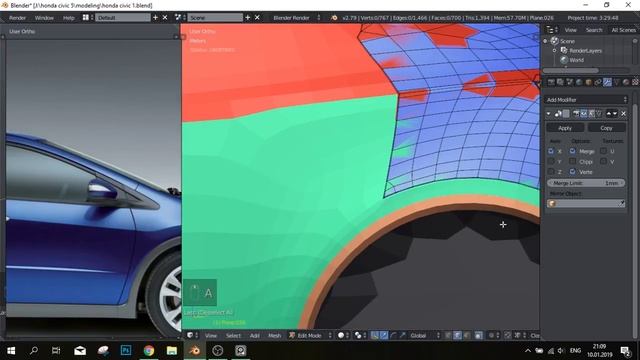Open Photoshop from the taskbar
Screen dimensions: 640x360
tap(126, 351)
